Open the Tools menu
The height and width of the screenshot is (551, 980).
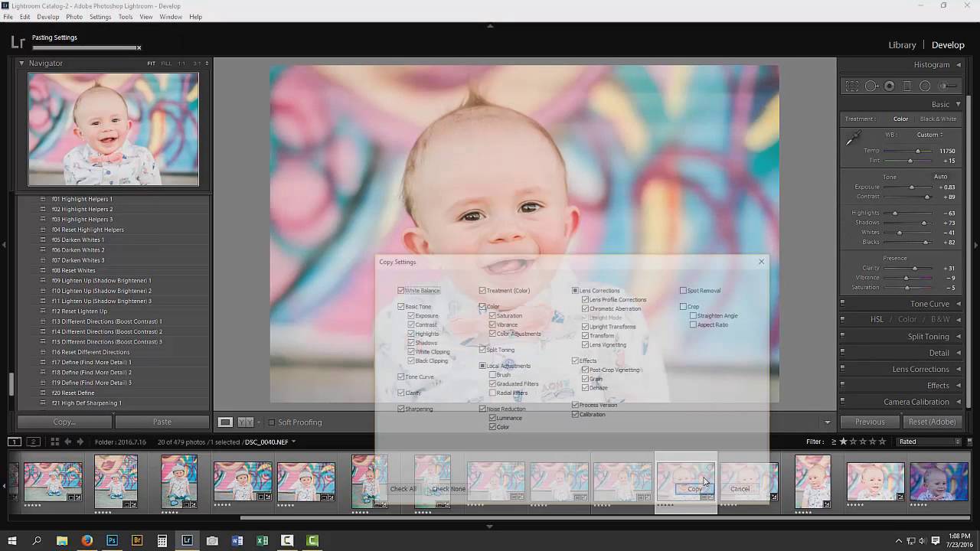click(x=126, y=17)
